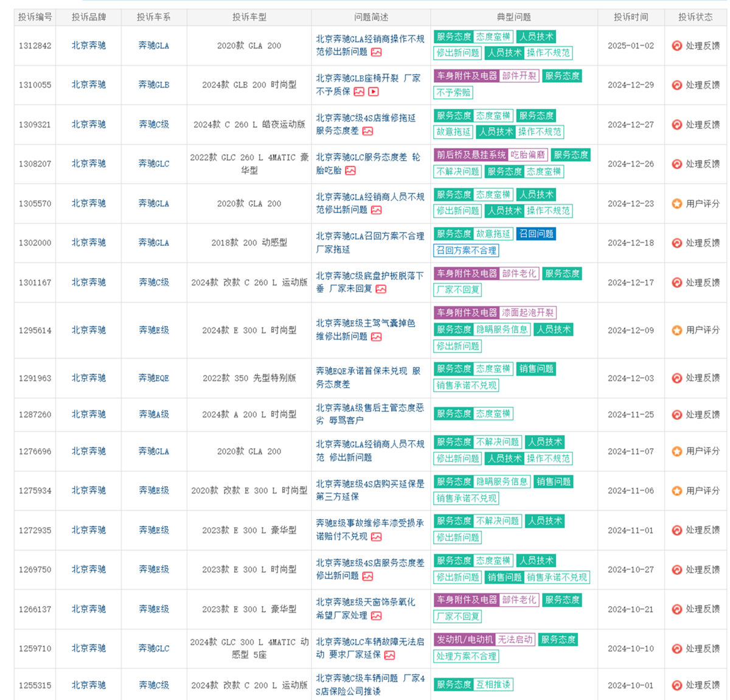The height and width of the screenshot is (700, 730).
Task: Click model text 2022款 350 先型特别版
Action: [x=249, y=378]
